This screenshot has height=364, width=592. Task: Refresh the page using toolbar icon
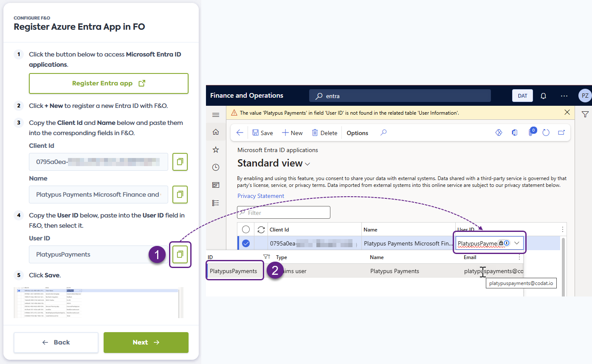[546, 133]
